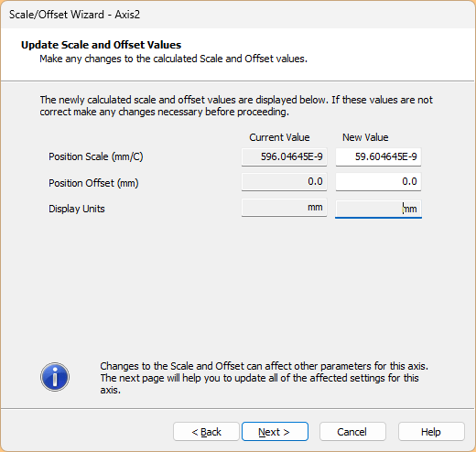Edit the New Value Position Scale field
The width and height of the screenshot is (476, 452).
(378, 157)
